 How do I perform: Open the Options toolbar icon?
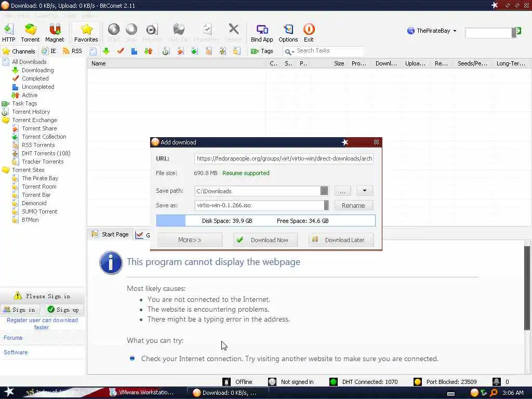click(288, 33)
